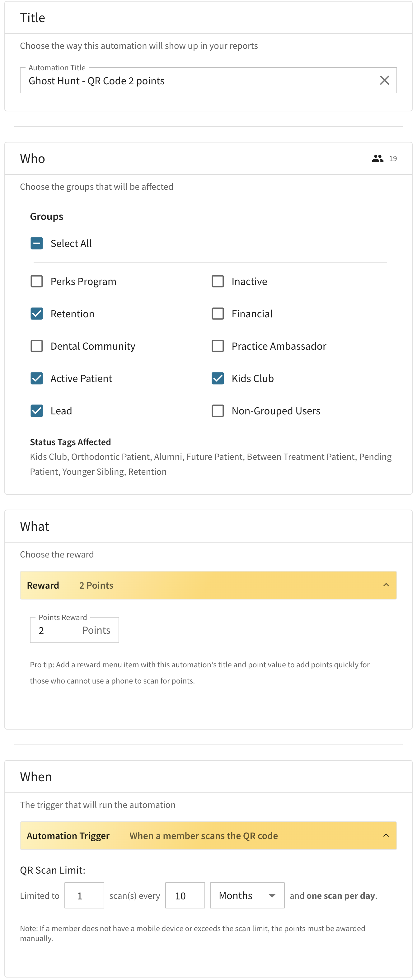Collapse the Automation Trigger chevron
Viewport: 417px width, 980px height.
point(386,835)
